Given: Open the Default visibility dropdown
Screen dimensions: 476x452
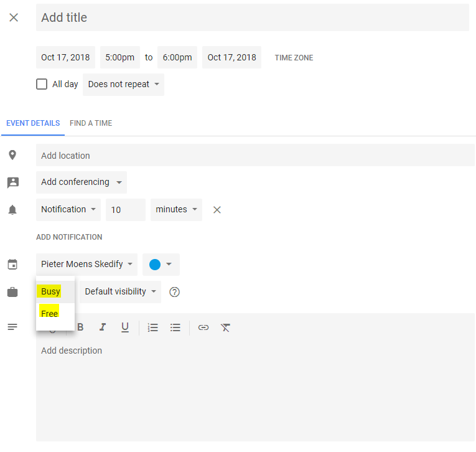Looking at the screenshot, I should tap(120, 292).
